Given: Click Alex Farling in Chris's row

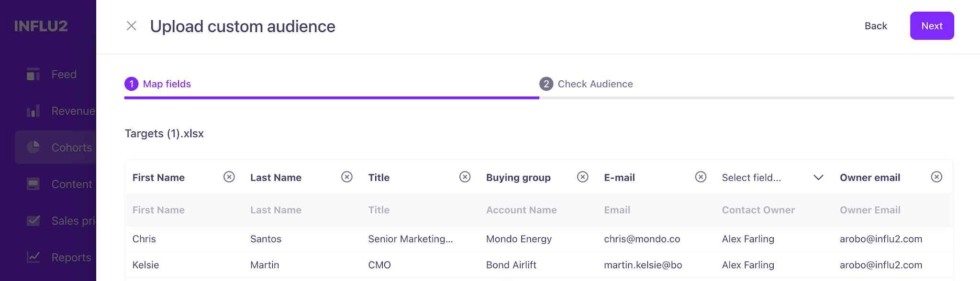Looking at the screenshot, I should pos(748,239).
